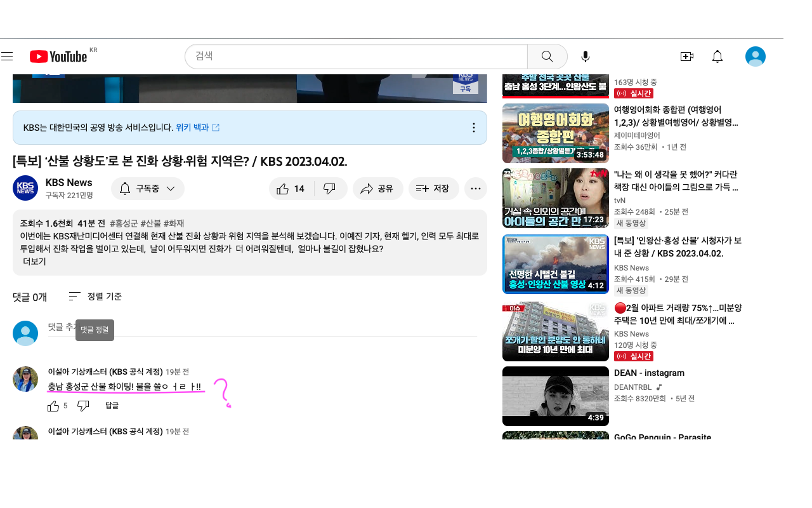Share the video via 공유 button
Image resolution: width=812 pixels, height=508 pixels.
tap(377, 189)
